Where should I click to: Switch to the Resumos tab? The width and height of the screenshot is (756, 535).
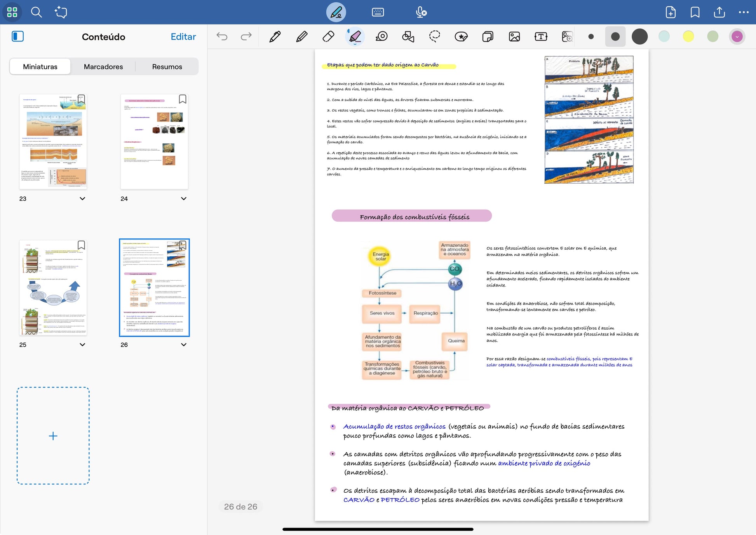(167, 66)
